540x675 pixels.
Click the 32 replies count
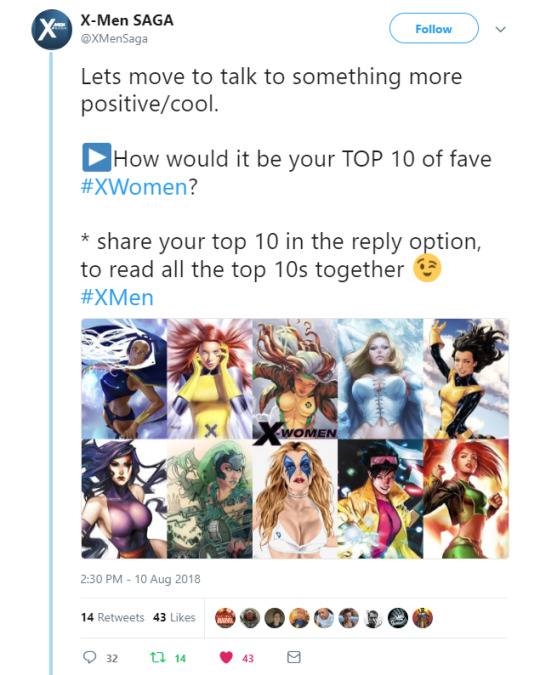click(x=112, y=658)
